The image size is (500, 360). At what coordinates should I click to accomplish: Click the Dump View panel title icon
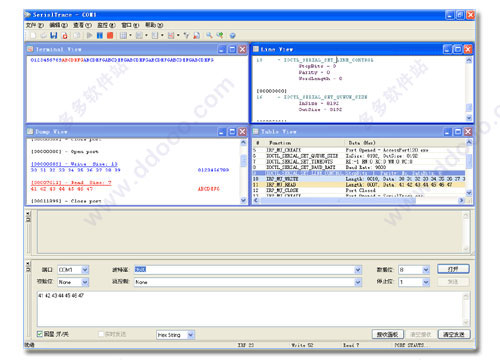tap(30, 131)
